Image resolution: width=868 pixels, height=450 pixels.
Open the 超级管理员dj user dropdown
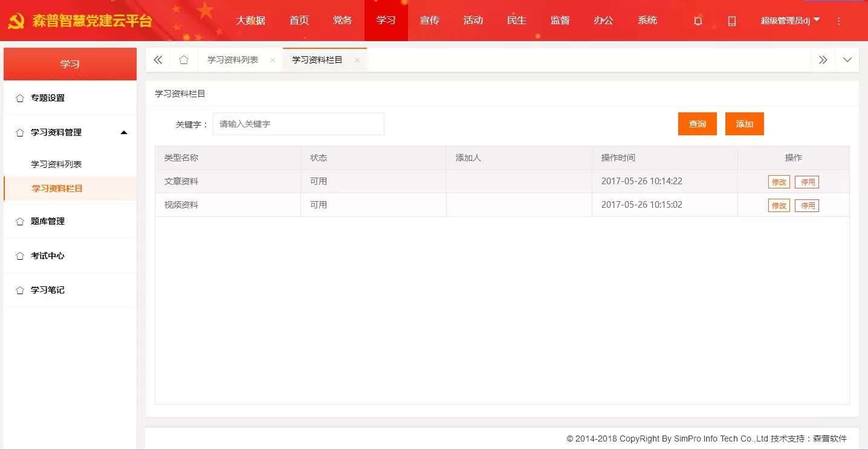[790, 21]
